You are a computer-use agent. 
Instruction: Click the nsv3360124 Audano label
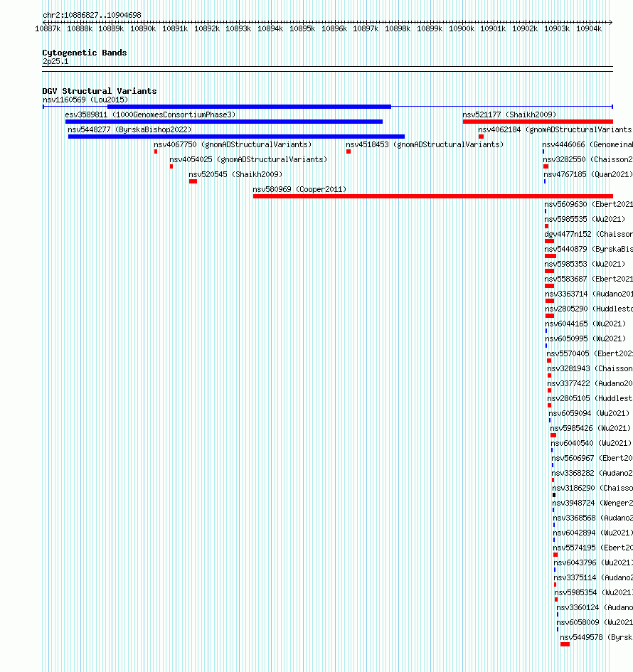[x=595, y=608]
